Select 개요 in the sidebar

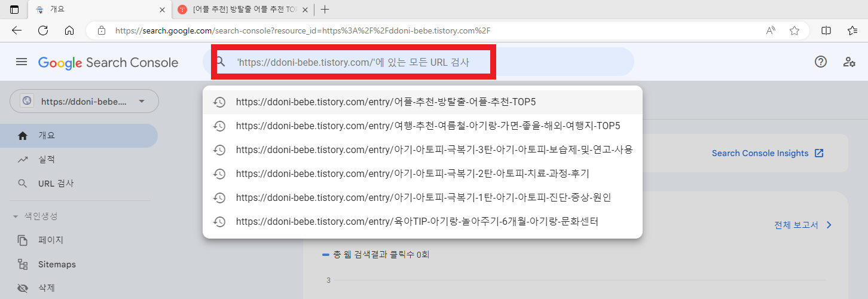[79, 136]
